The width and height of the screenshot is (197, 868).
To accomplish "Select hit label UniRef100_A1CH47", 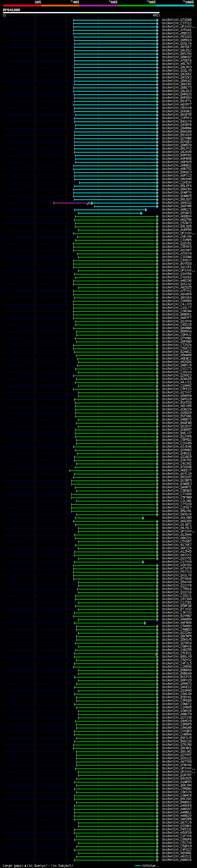I will [177, 250].
